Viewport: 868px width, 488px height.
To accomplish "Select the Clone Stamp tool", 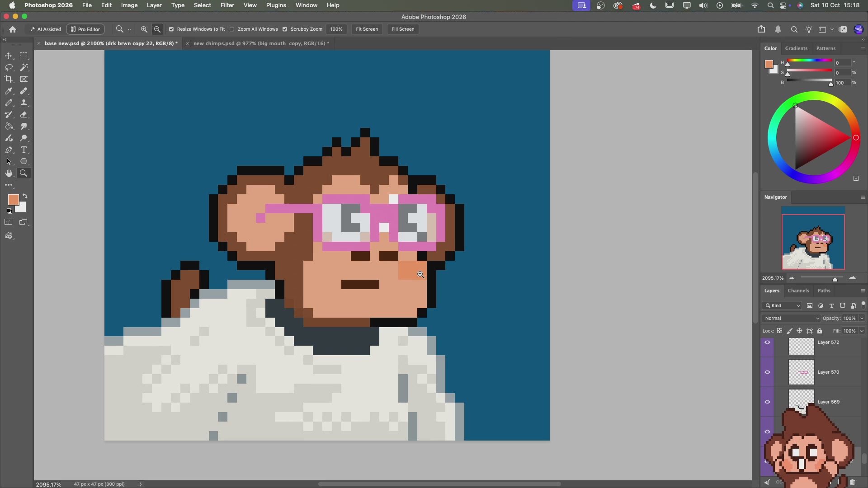I will (24, 103).
